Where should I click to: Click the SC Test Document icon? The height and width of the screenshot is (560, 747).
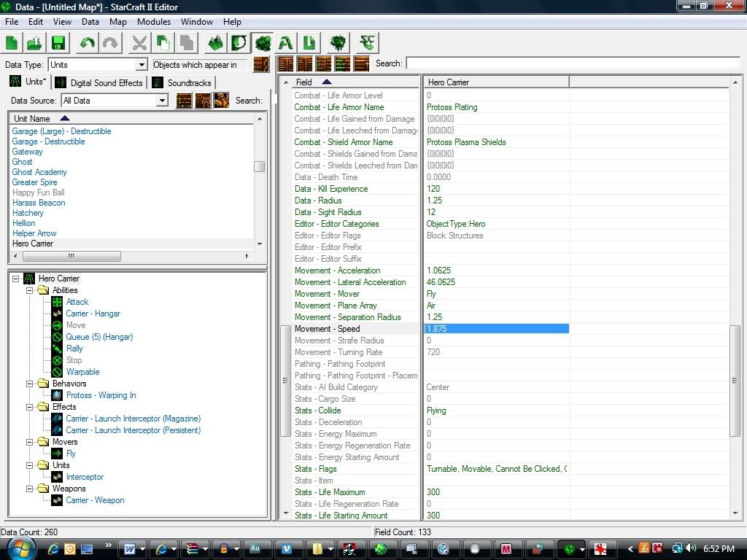368,43
